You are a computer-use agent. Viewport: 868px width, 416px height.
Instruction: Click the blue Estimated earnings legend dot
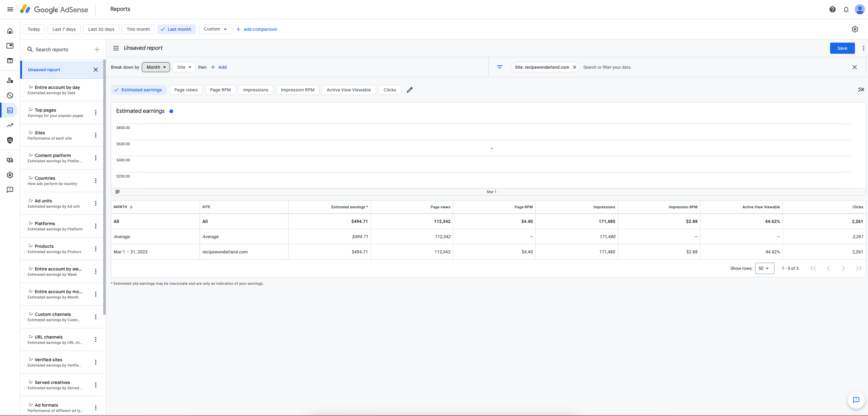coord(171,111)
